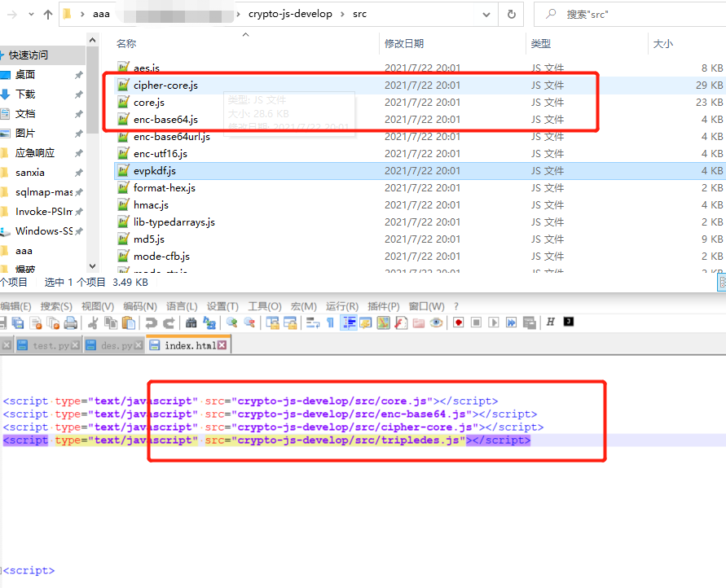Toggle show all characters pilcrow icon
The height and width of the screenshot is (588, 726).
pos(330,323)
